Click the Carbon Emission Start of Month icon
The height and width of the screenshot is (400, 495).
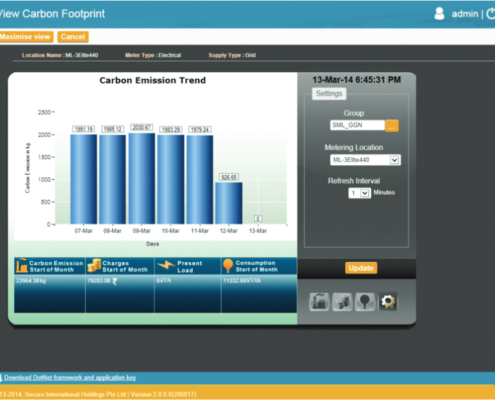click(x=22, y=266)
